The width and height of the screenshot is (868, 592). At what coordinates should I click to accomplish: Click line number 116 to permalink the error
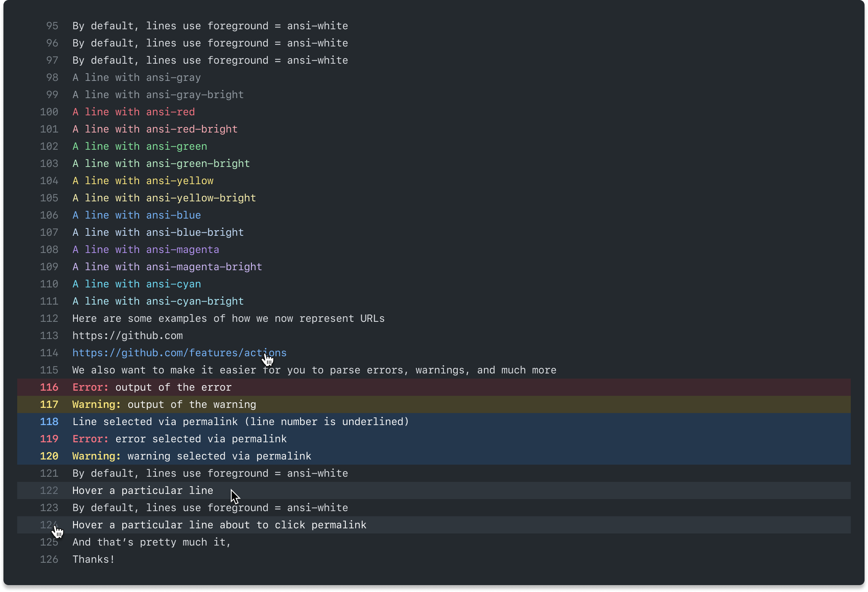(x=49, y=387)
